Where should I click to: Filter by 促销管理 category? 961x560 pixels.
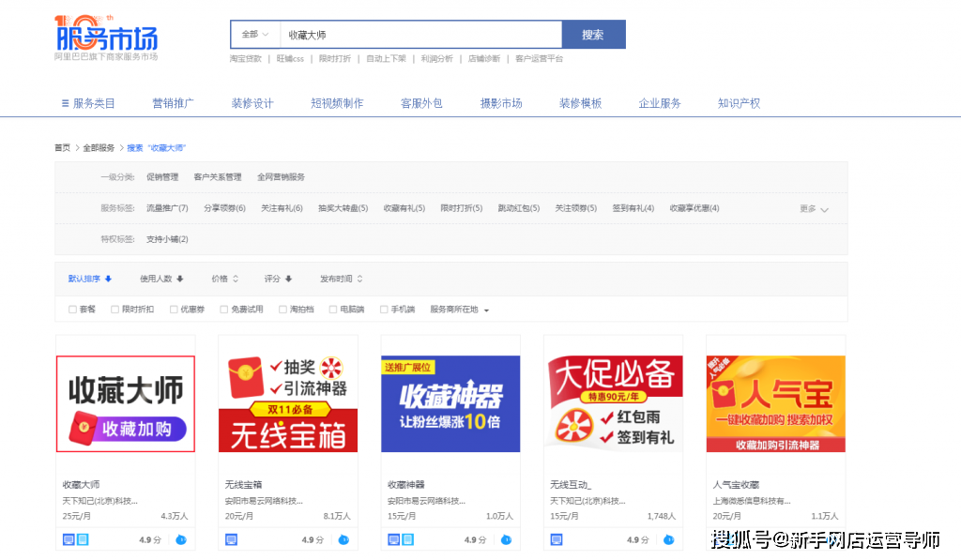pos(162,177)
